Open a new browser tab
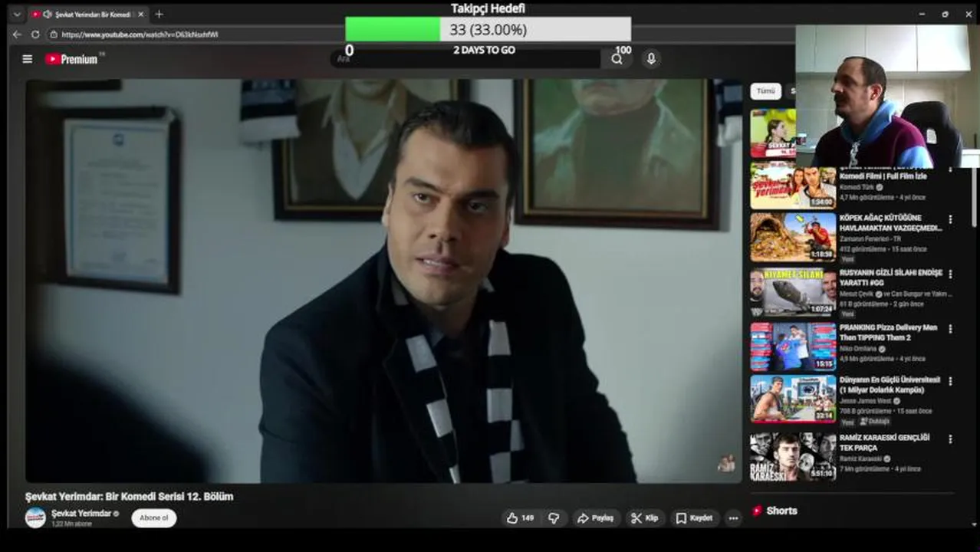Screen dimensions: 980x552 tap(159, 14)
